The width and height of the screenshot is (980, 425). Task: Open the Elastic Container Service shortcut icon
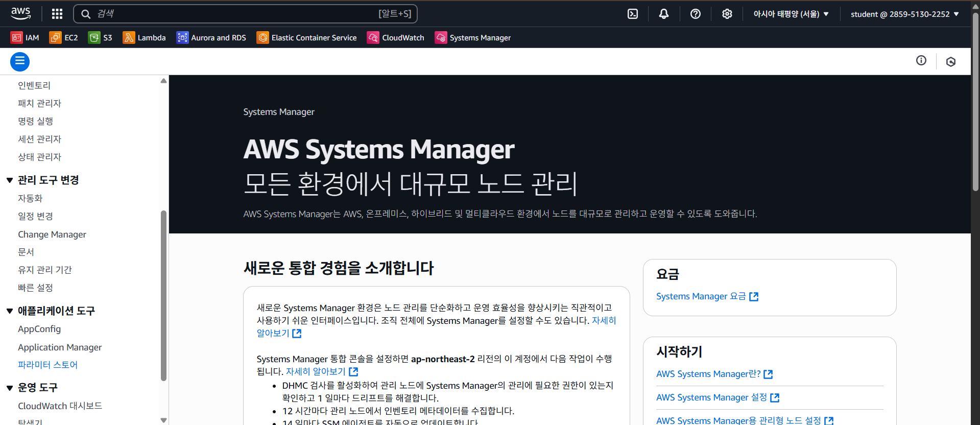pos(262,37)
